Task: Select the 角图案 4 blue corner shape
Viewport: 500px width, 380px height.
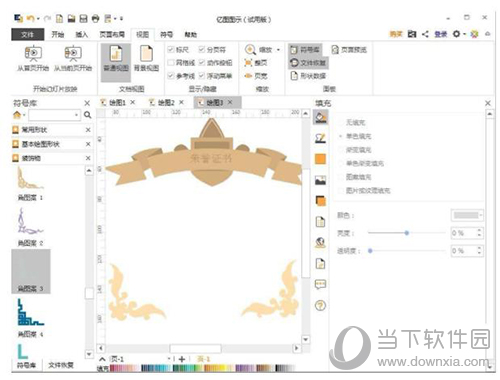Action: pyautogui.click(x=30, y=317)
